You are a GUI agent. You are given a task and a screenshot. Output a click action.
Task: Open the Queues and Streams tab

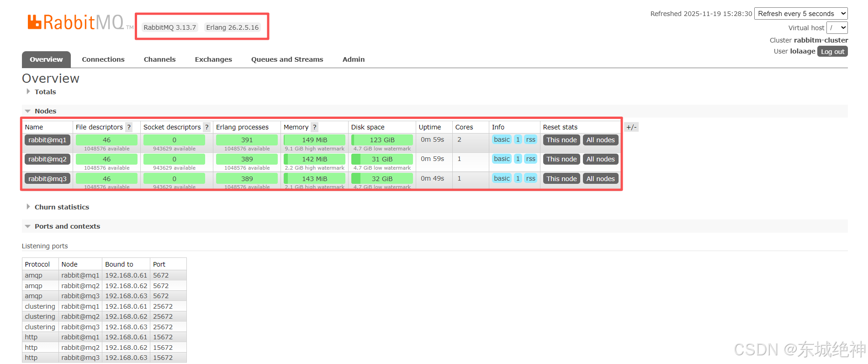(x=287, y=59)
